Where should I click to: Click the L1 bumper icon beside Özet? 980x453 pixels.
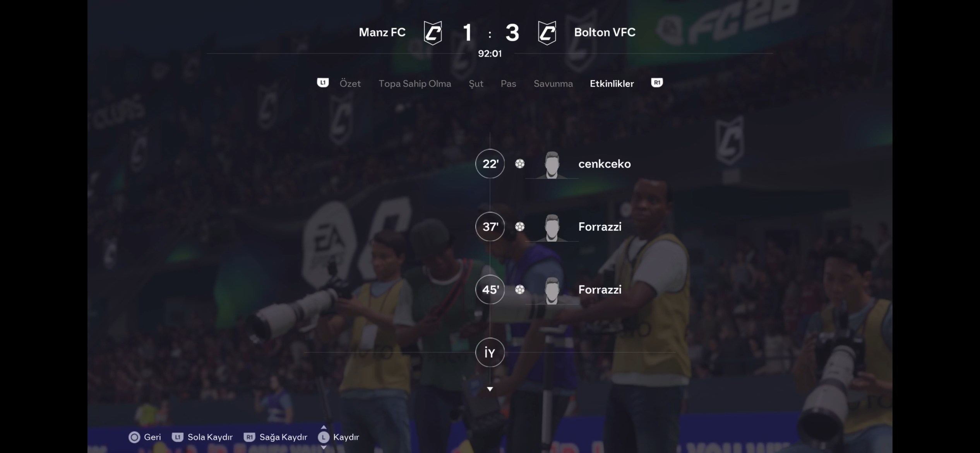323,83
